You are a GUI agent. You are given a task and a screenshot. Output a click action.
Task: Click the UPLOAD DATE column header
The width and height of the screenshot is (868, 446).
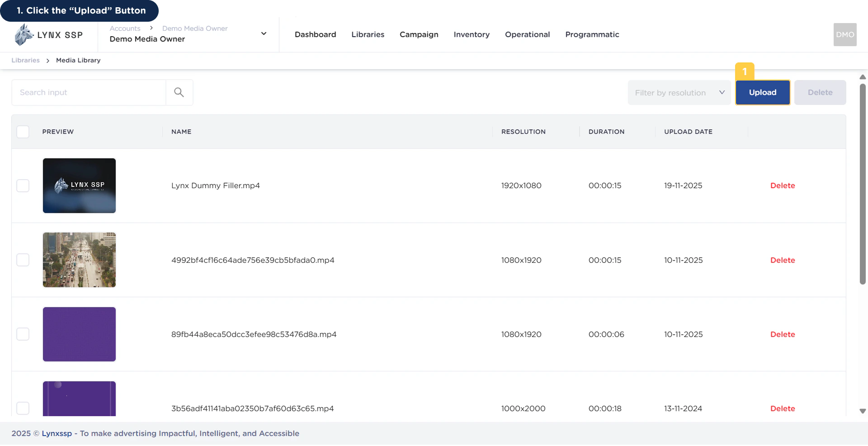(688, 132)
